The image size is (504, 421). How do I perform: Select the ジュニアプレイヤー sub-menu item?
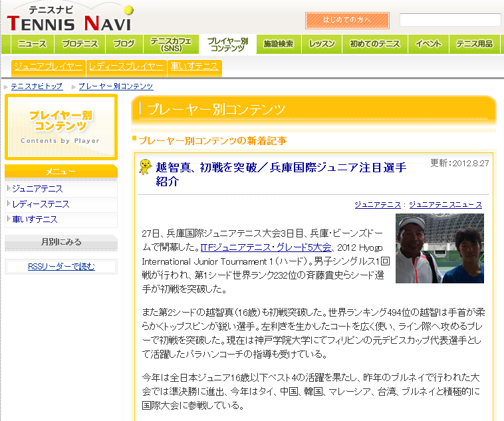pyautogui.click(x=48, y=67)
